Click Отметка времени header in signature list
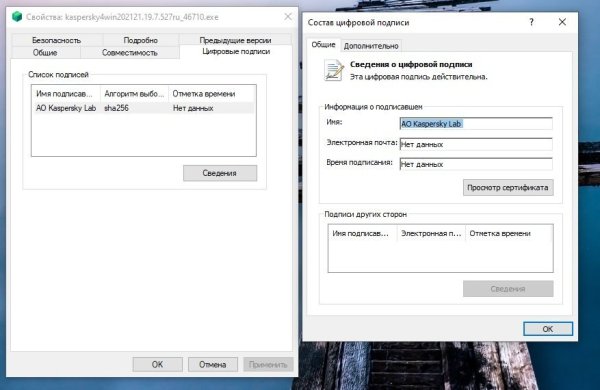Image resolution: width=600 pixels, height=390 pixels. [212, 94]
